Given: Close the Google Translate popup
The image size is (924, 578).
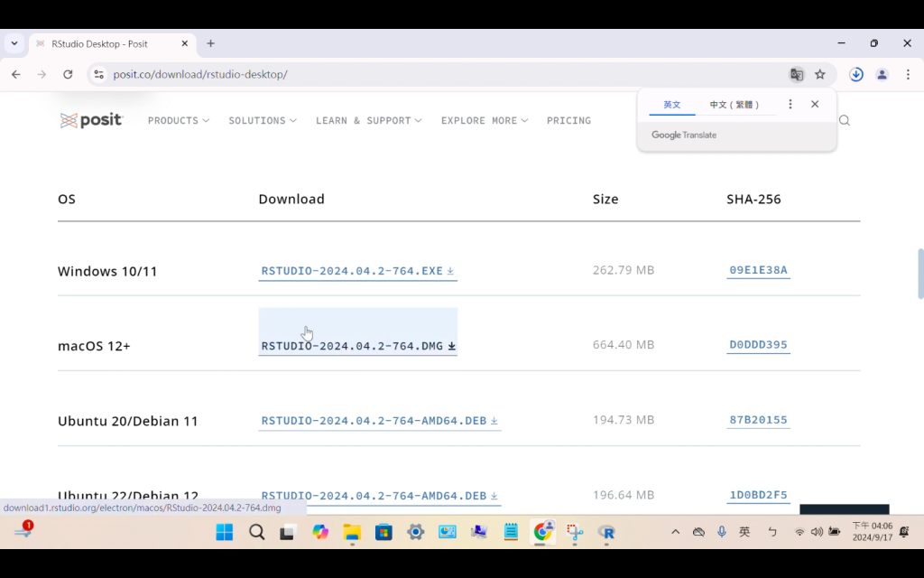Looking at the screenshot, I should click(x=815, y=105).
